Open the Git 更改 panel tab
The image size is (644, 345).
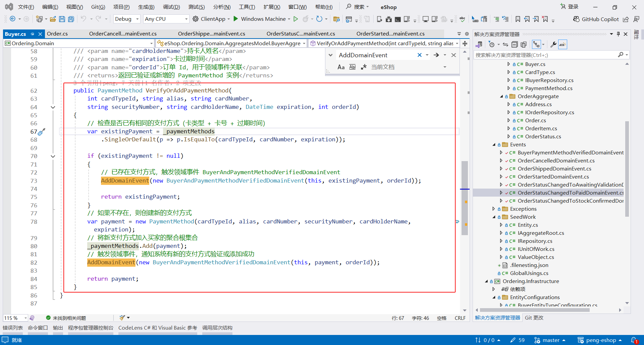pyautogui.click(x=534, y=318)
